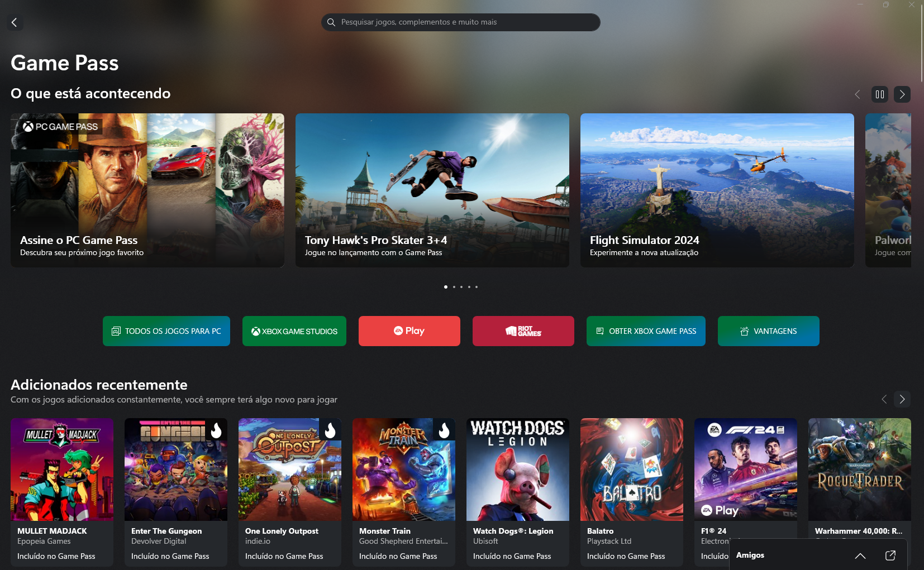Click the Playstack Ltd publisher text
The height and width of the screenshot is (570, 924).
click(609, 541)
